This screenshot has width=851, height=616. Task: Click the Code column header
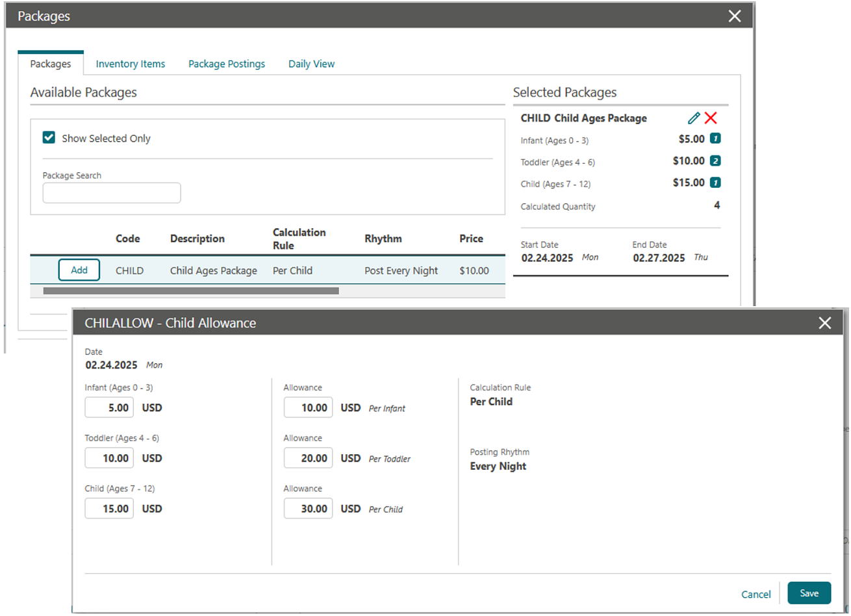pyautogui.click(x=128, y=238)
